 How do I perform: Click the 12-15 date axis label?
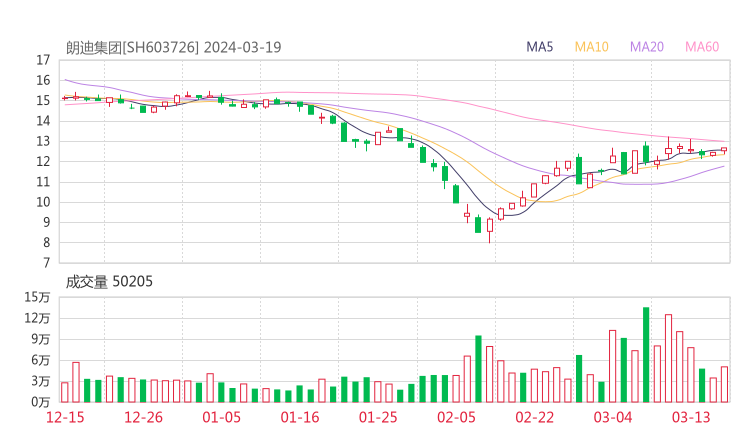(x=65, y=417)
